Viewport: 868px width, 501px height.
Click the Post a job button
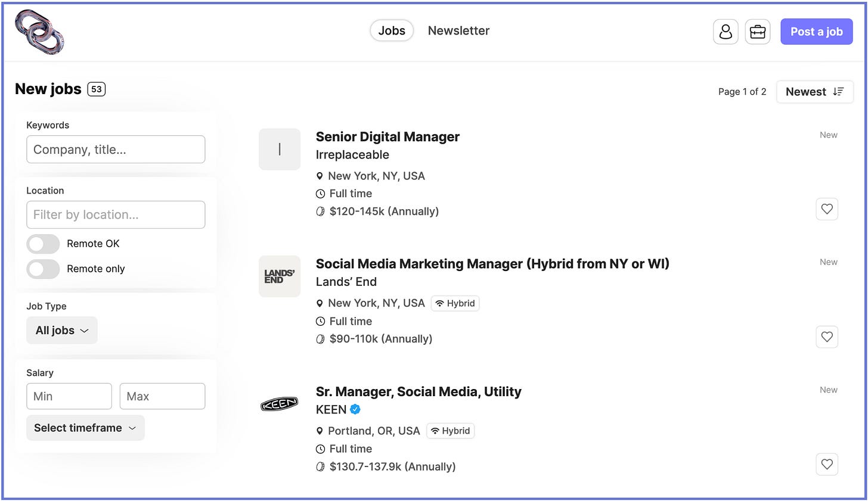coord(817,32)
